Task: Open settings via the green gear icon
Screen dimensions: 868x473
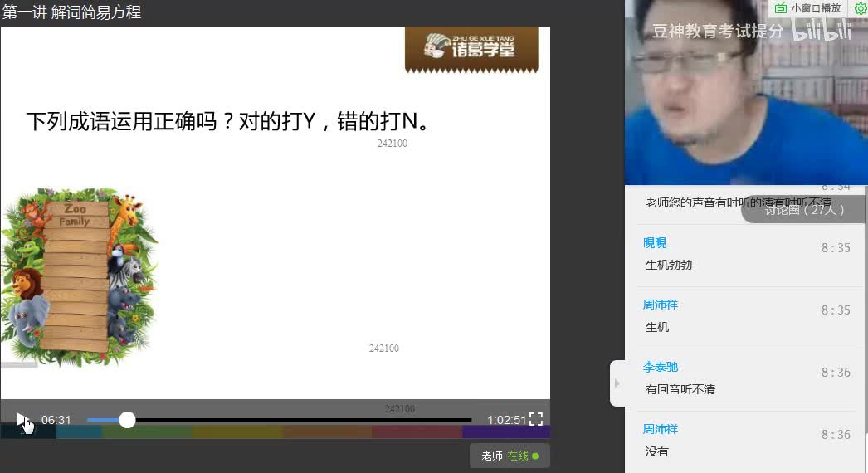Action: pyautogui.click(x=861, y=7)
